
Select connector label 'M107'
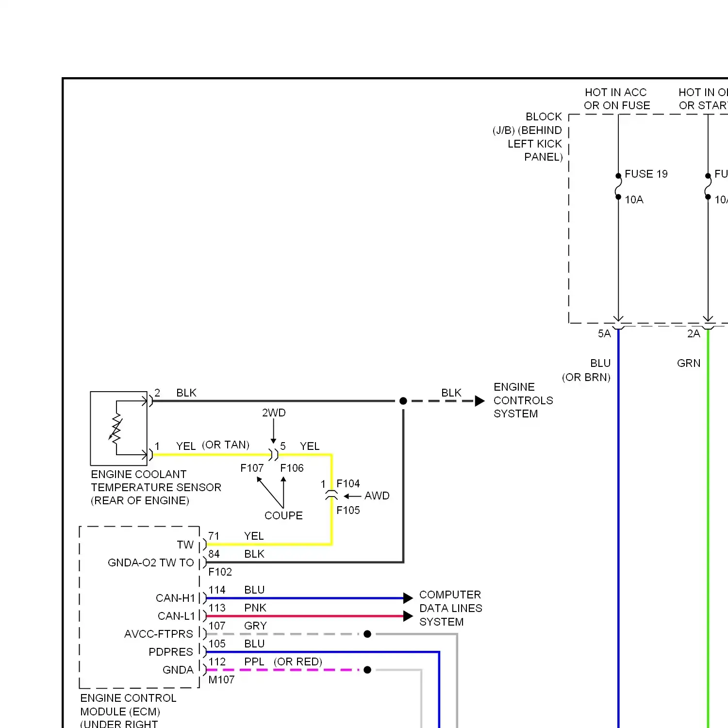point(221,679)
